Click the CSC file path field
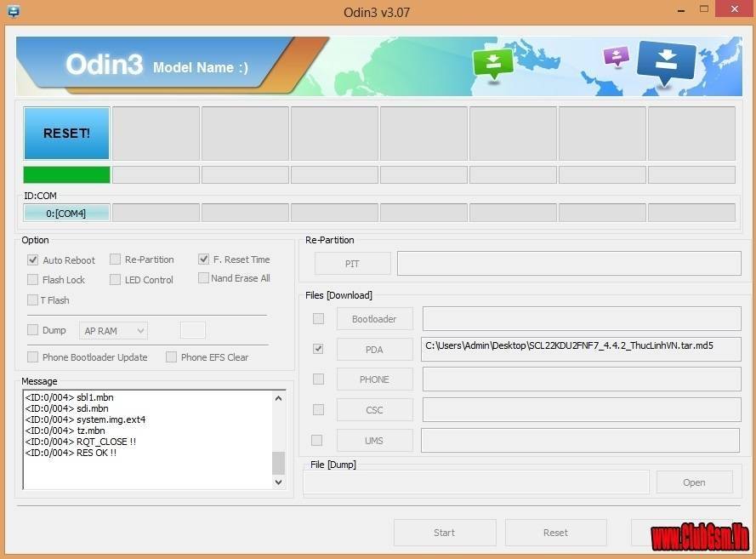756x559 pixels. pyautogui.click(x=582, y=410)
